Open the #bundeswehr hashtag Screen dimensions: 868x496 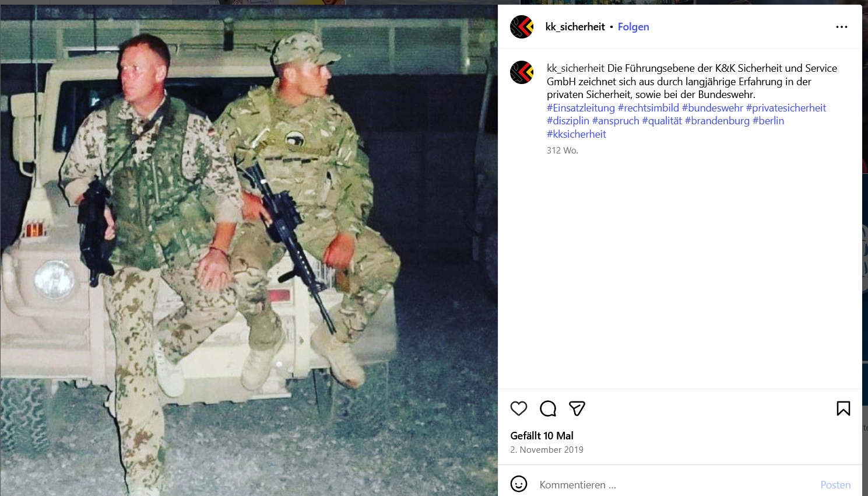coord(712,108)
